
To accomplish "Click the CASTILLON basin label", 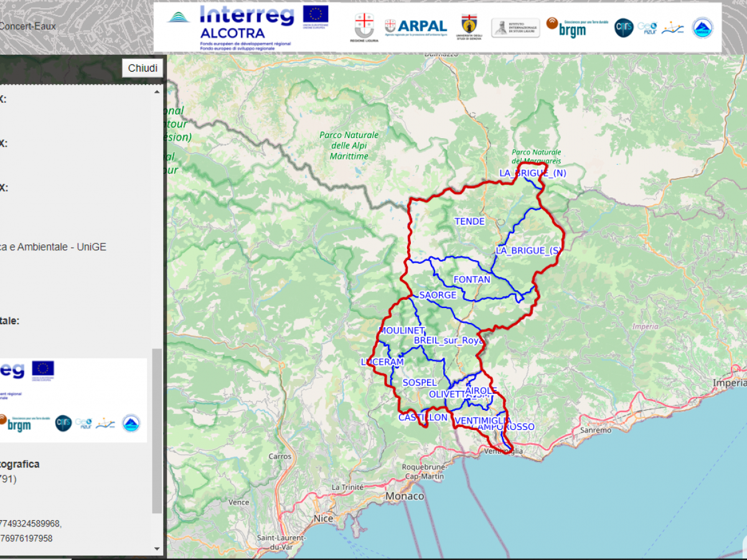I will (x=423, y=418).
